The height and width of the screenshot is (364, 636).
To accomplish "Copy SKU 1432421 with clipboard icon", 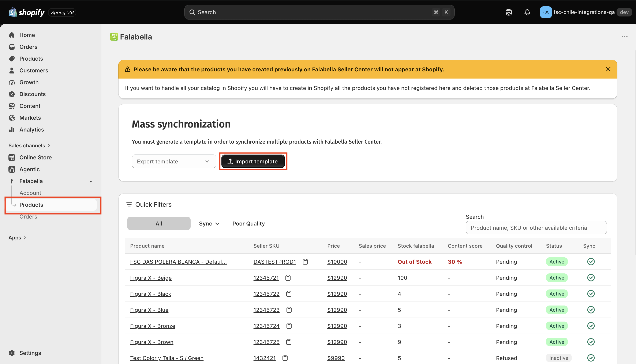I will point(285,358).
